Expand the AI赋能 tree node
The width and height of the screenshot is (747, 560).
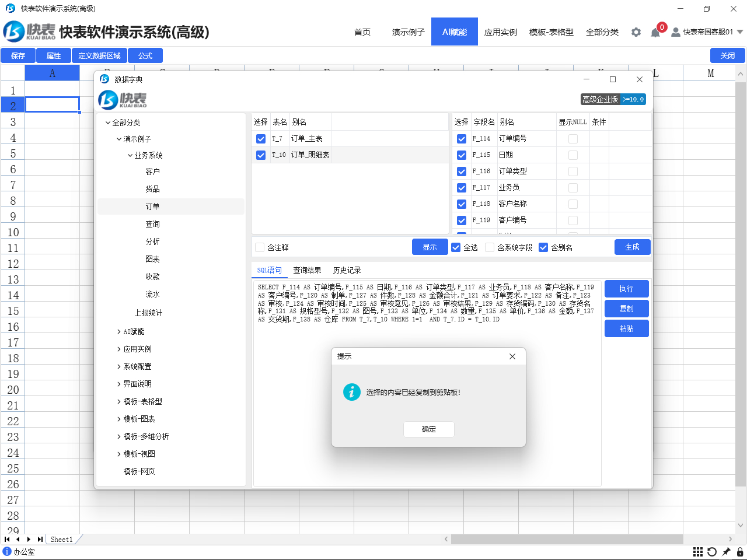119,331
